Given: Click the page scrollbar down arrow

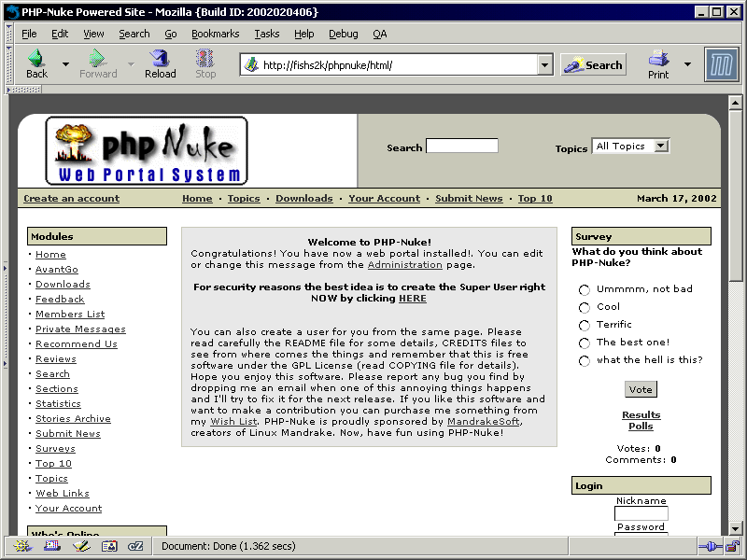Looking at the screenshot, I should tap(736, 528).
